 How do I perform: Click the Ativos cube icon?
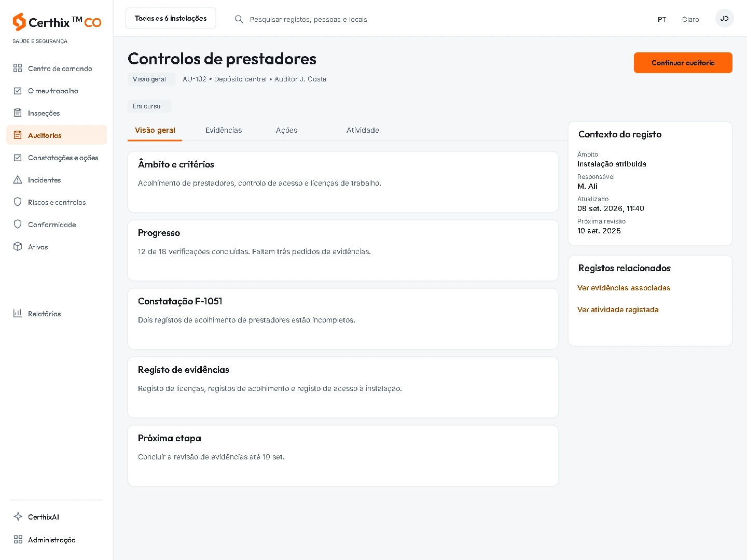[x=18, y=247]
